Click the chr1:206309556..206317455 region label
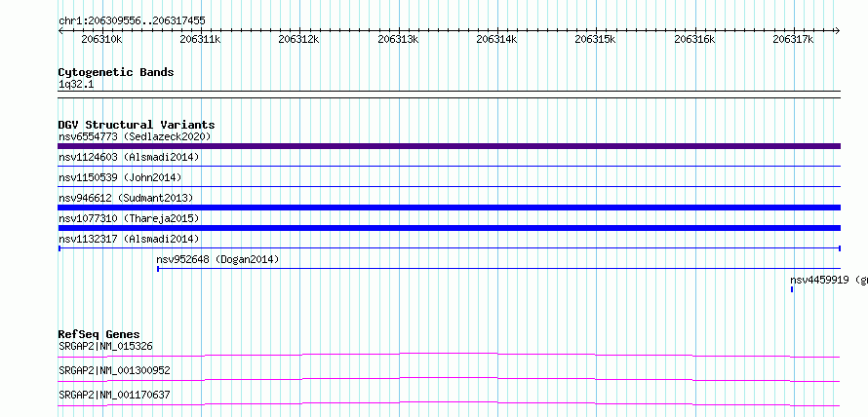The image size is (868, 417). pyautogui.click(x=132, y=21)
